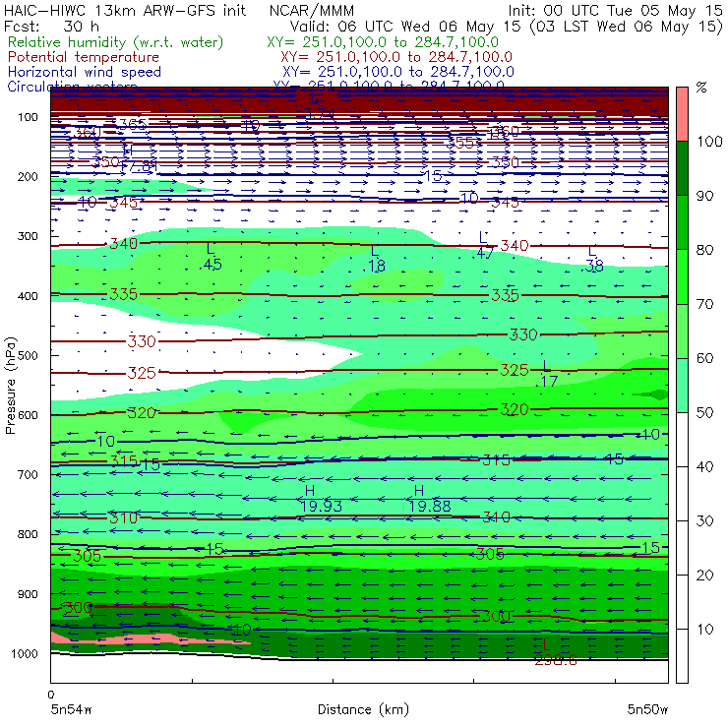Viewport: 728px width, 728px height.
Task: Click the "60" colorbar label
Action: tap(704, 358)
